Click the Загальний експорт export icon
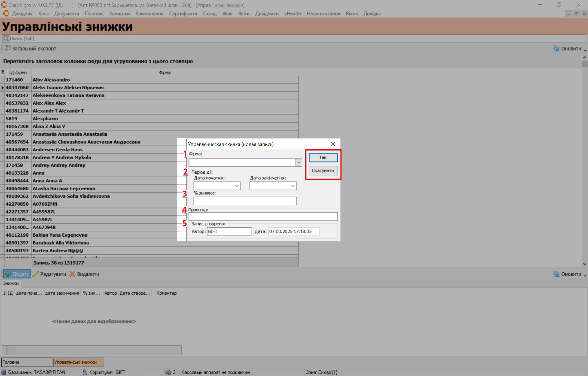Image resolution: width=588 pixels, height=376 pixels. 8,48
